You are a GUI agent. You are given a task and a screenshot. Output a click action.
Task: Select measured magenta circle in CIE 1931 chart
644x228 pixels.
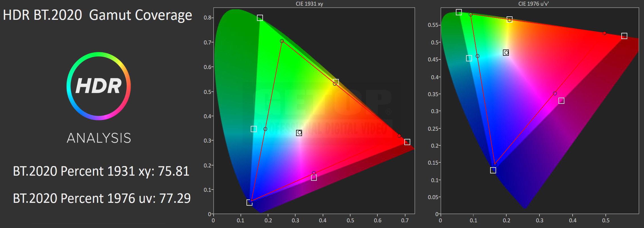pyautogui.click(x=314, y=173)
